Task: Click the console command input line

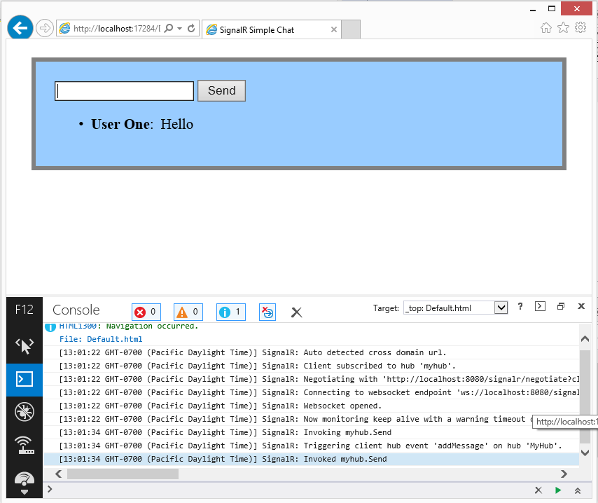Action: [290, 490]
